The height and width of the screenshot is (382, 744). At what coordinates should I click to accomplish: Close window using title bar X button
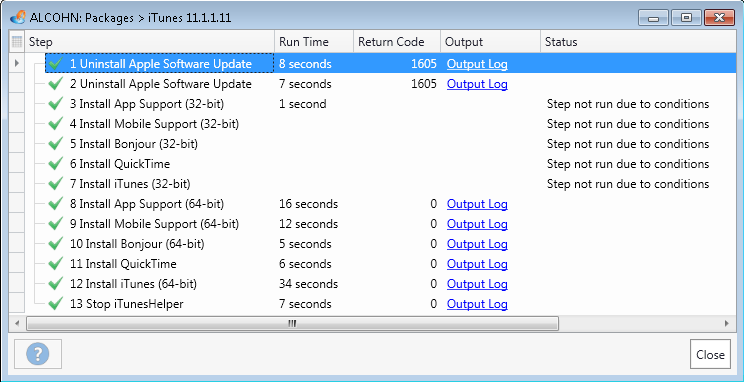(x=719, y=18)
